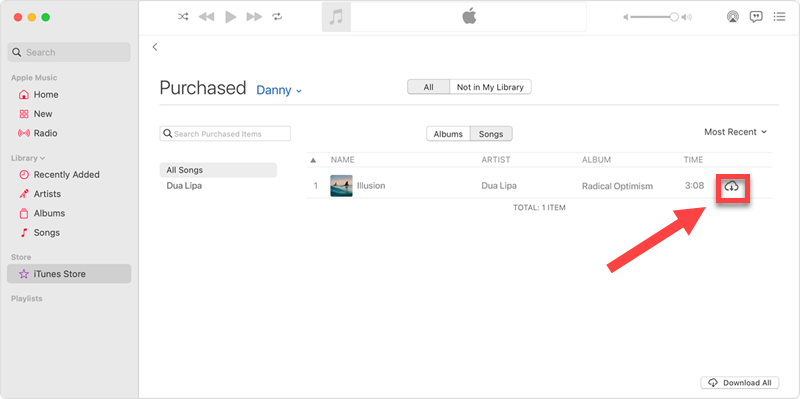Select iTunes Store in the sidebar
The height and width of the screenshot is (399, 800).
click(69, 274)
